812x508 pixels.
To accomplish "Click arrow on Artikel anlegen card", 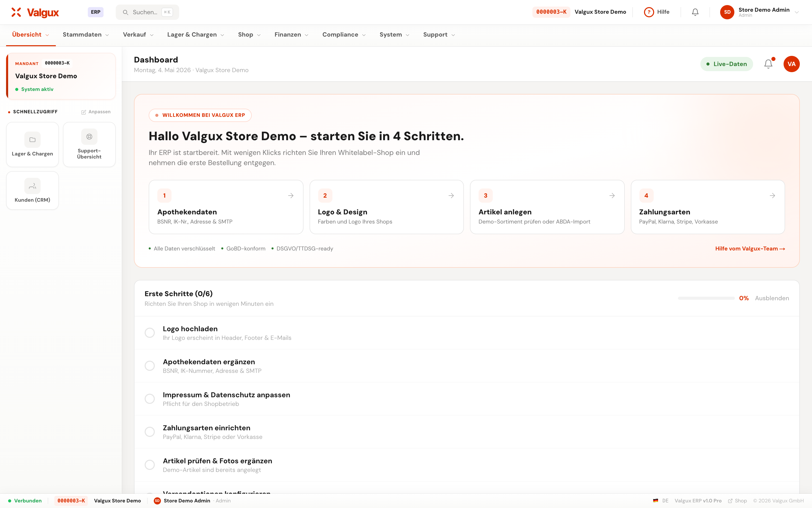I will [612, 196].
